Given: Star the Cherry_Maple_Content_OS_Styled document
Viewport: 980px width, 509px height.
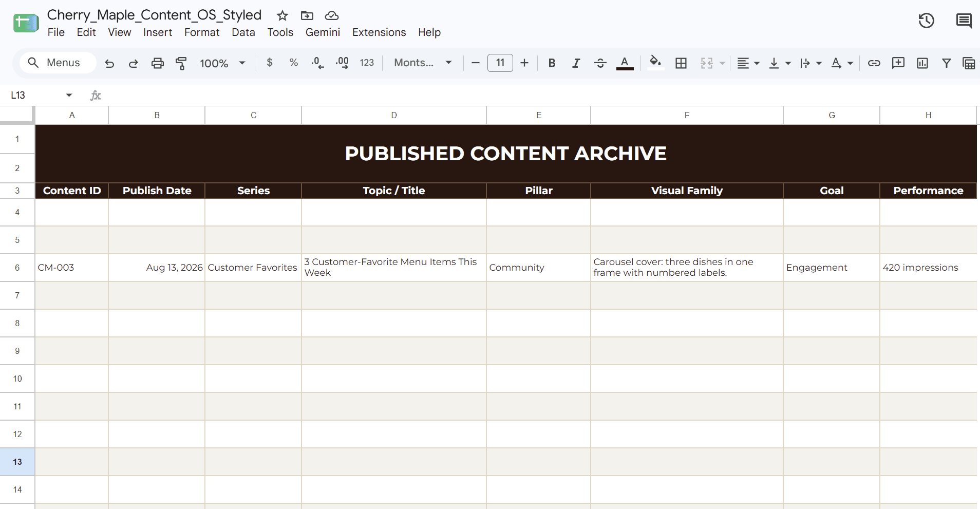Looking at the screenshot, I should (x=282, y=15).
